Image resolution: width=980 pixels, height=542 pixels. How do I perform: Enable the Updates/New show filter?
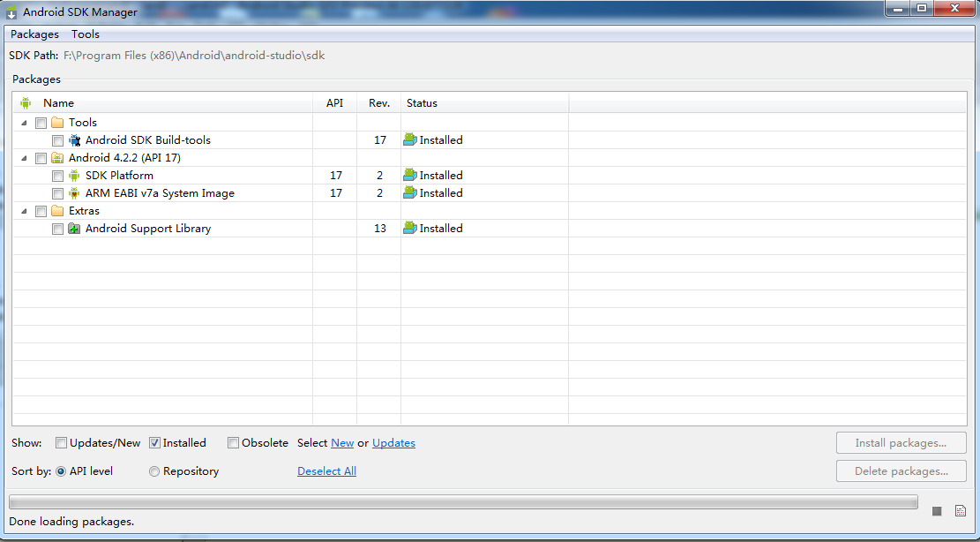click(61, 443)
